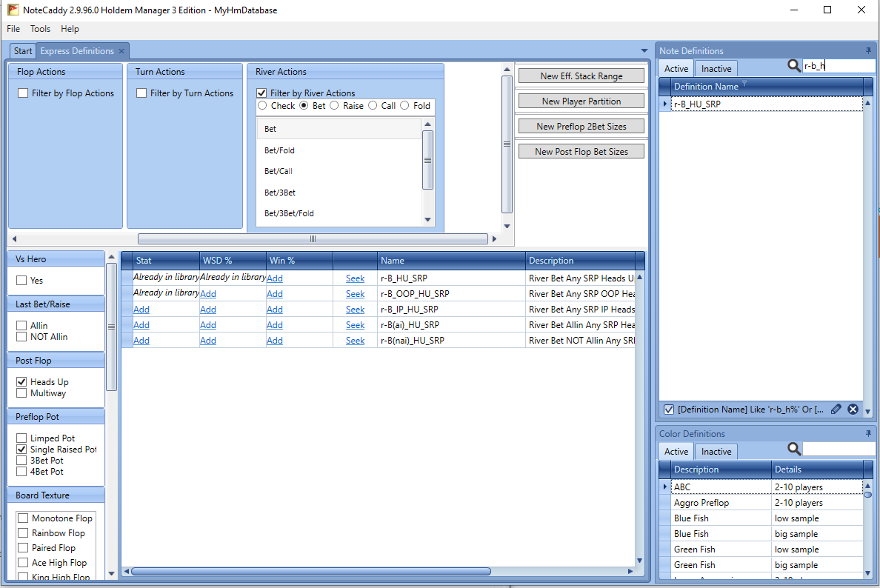Enable Filter by Turn Actions
This screenshot has width=880, height=588.
coord(141,93)
